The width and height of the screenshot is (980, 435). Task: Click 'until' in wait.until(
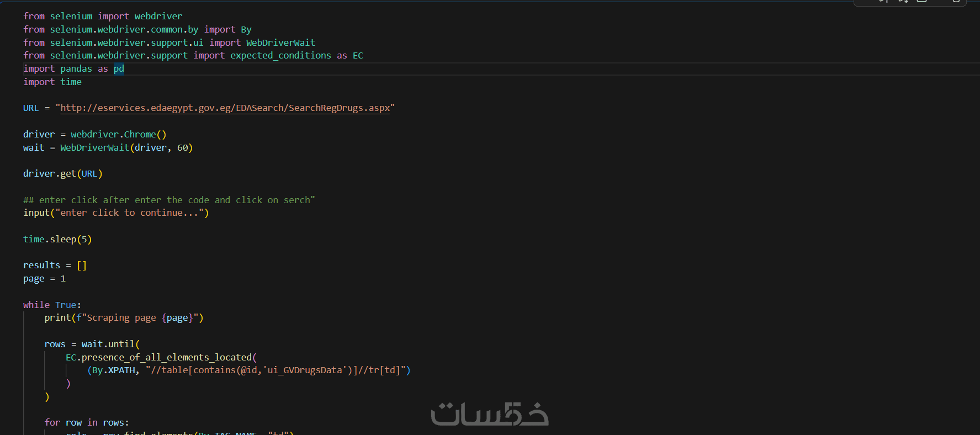point(121,344)
